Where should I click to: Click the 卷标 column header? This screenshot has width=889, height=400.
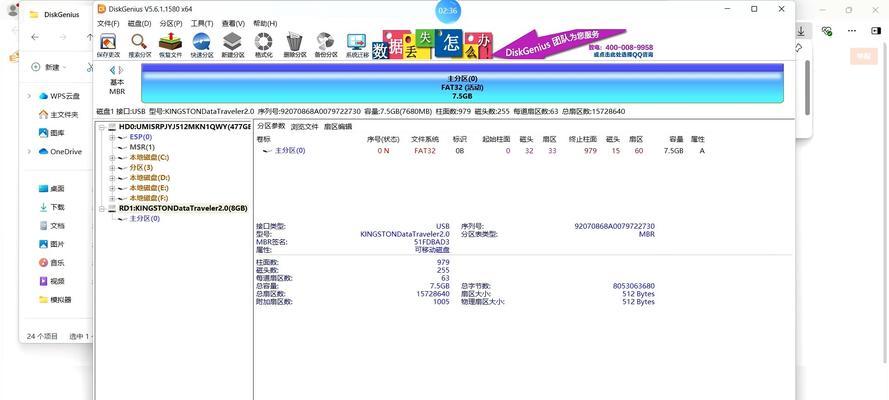[x=264, y=139]
